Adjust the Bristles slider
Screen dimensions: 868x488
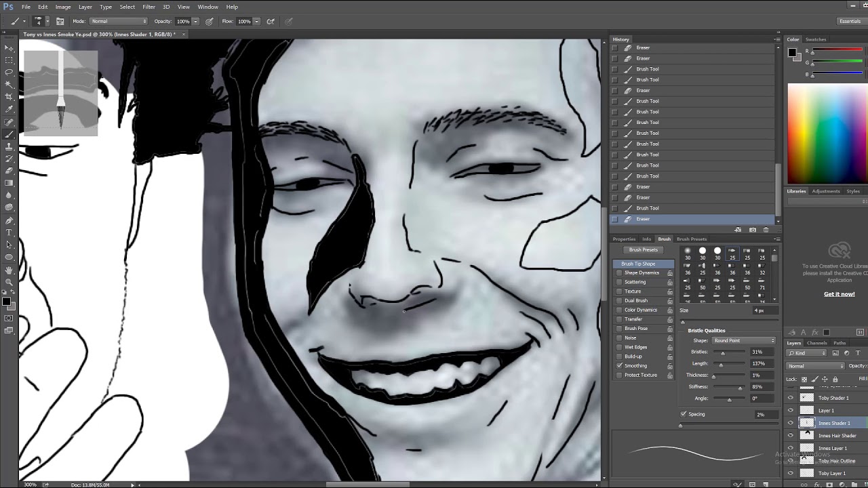point(724,353)
